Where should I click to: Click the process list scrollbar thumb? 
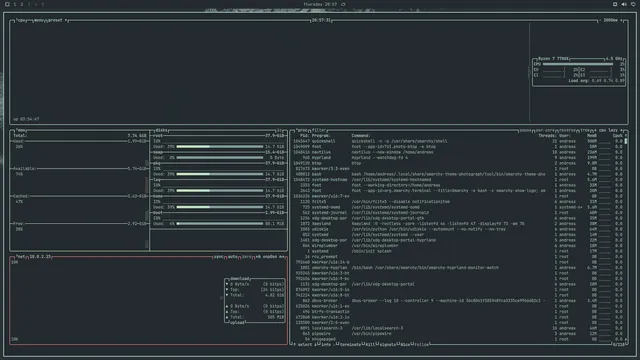pos(626,141)
